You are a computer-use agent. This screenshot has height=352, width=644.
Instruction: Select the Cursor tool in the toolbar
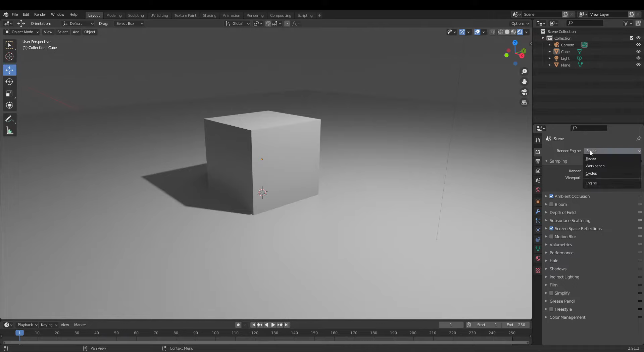9,56
